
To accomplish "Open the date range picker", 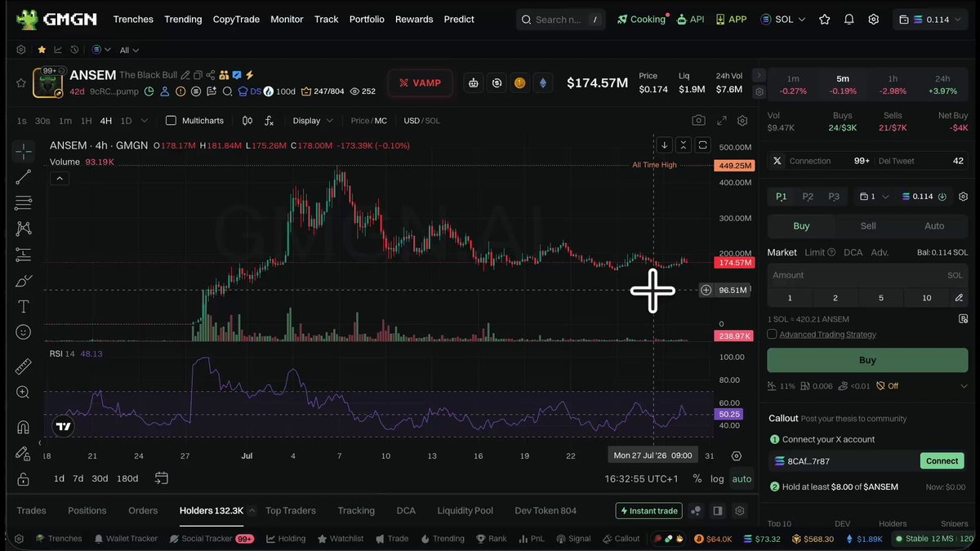I will (162, 478).
